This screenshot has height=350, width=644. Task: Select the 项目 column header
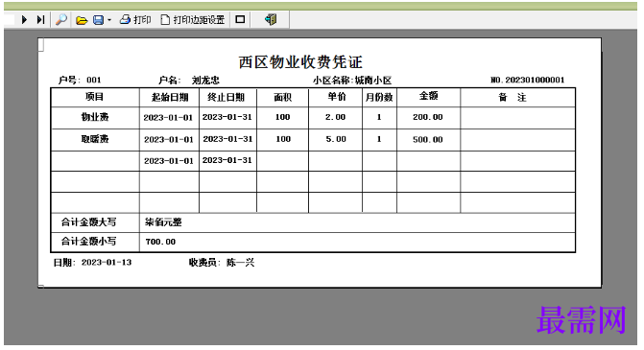(x=94, y=97)
